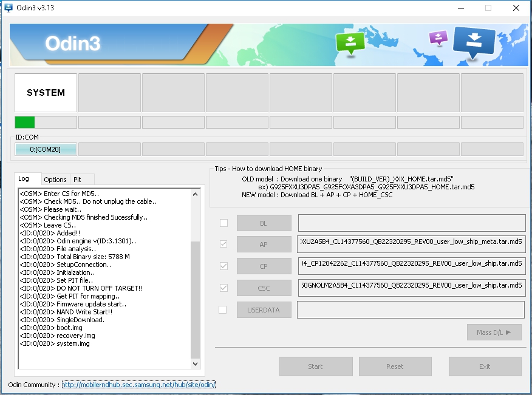Toggle the USERDATA checkbox
Image resolution: width=532 pixels, height=395 pixels.
tap(222, 310)
